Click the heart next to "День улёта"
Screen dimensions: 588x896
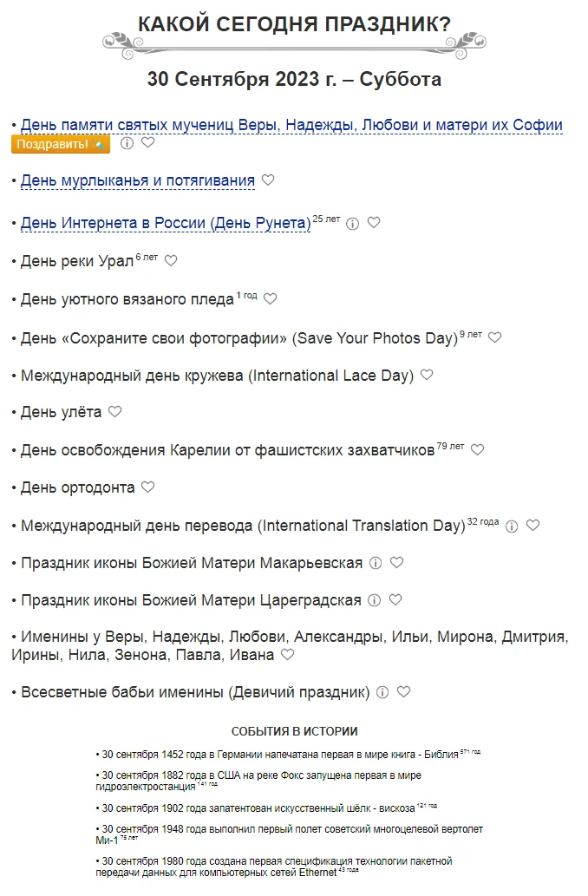pyautogui.click(x=114, y=411)
